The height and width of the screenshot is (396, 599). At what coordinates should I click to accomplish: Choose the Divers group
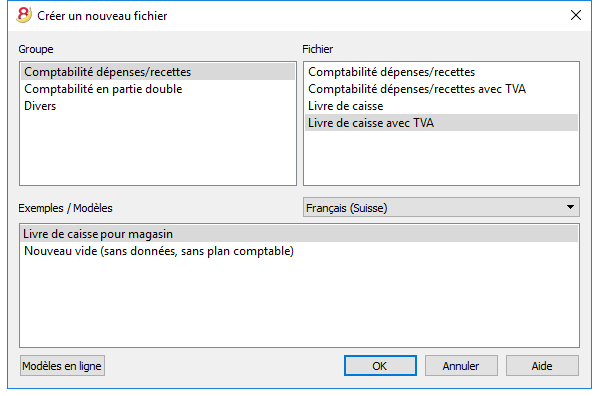coord(158,106)
